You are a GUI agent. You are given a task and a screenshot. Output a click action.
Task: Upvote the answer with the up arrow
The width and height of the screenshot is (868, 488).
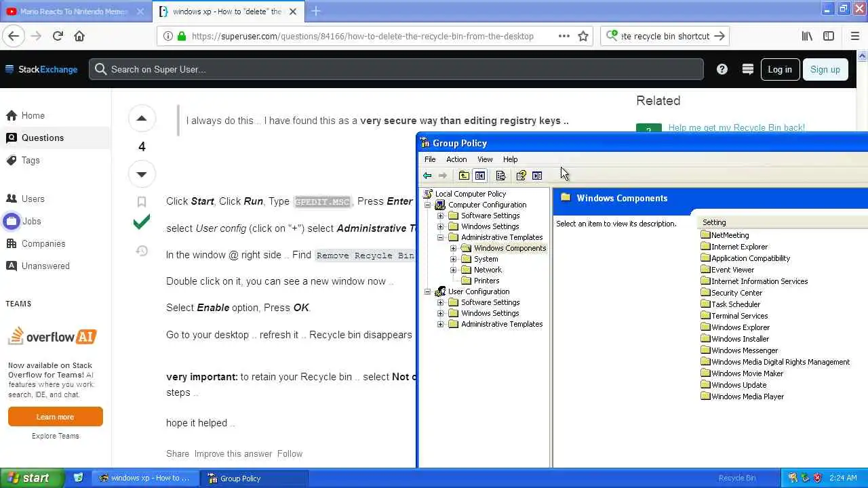click(x=142, y=119)
